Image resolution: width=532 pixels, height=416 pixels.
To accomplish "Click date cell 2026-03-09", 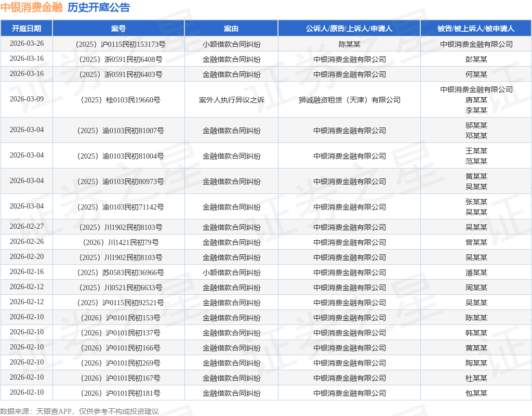I will pyautogui.click(x=26, y=99).
